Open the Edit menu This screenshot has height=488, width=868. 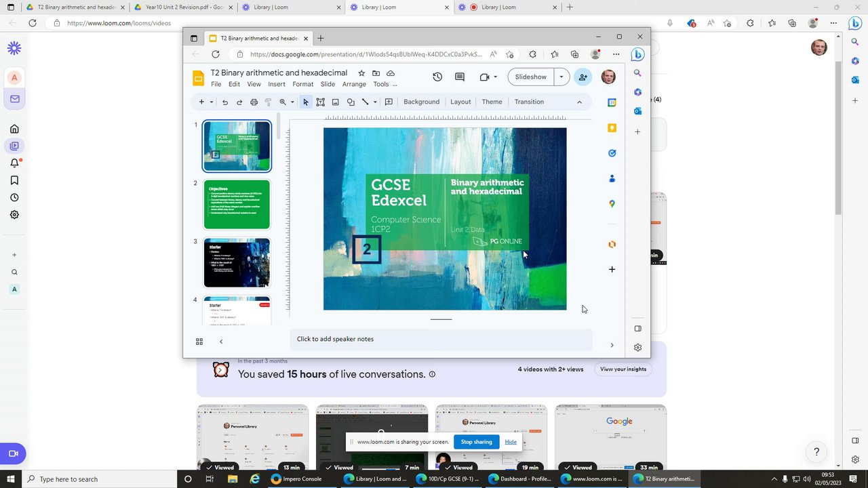point(234,84)
